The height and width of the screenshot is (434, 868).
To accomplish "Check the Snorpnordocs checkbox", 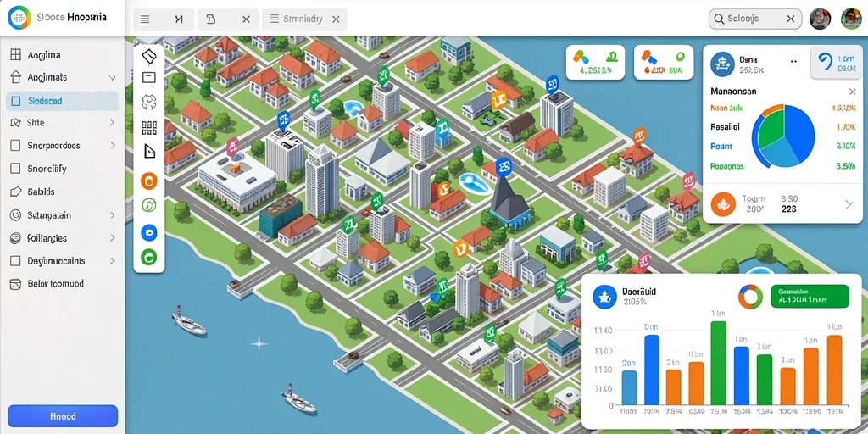I will pos(16,146).
